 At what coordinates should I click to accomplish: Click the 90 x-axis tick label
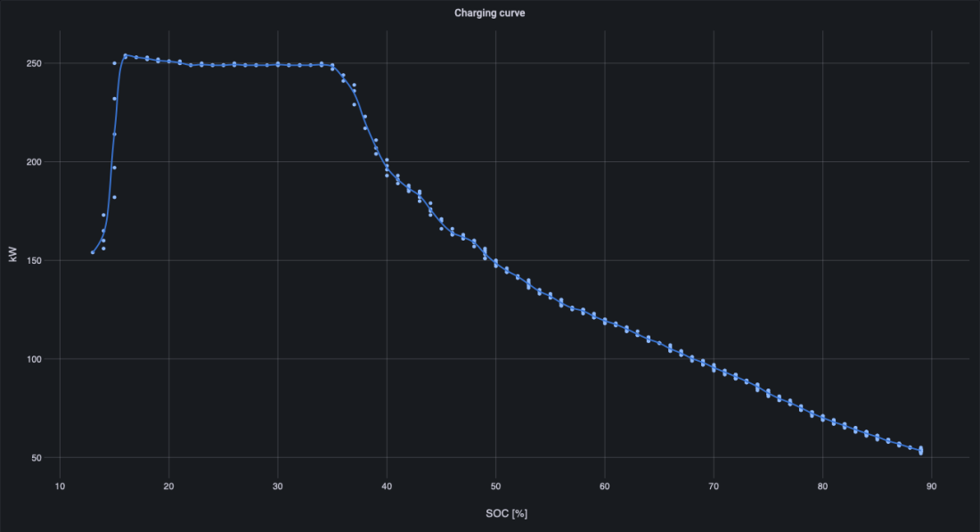[932, 487]
